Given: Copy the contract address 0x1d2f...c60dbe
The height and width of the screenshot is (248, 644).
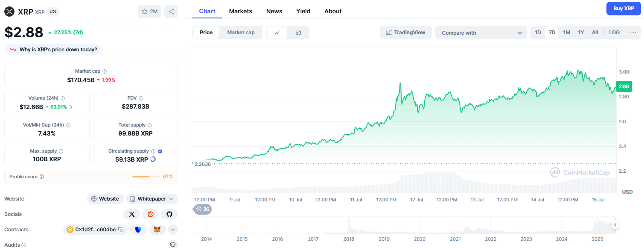Looking at the screenshot, I should pyautogui.click(x=121, y=230).
